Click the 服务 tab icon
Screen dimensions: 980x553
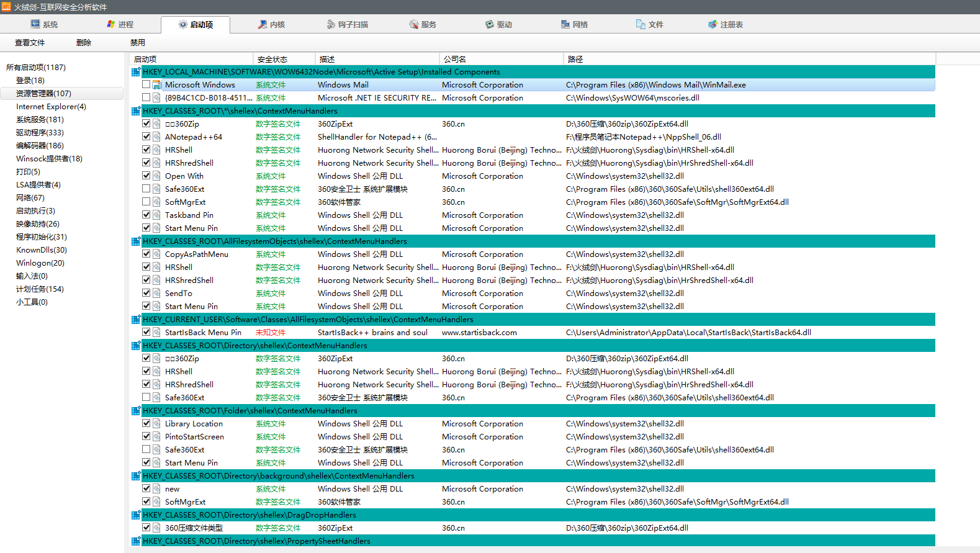(414, 24)
